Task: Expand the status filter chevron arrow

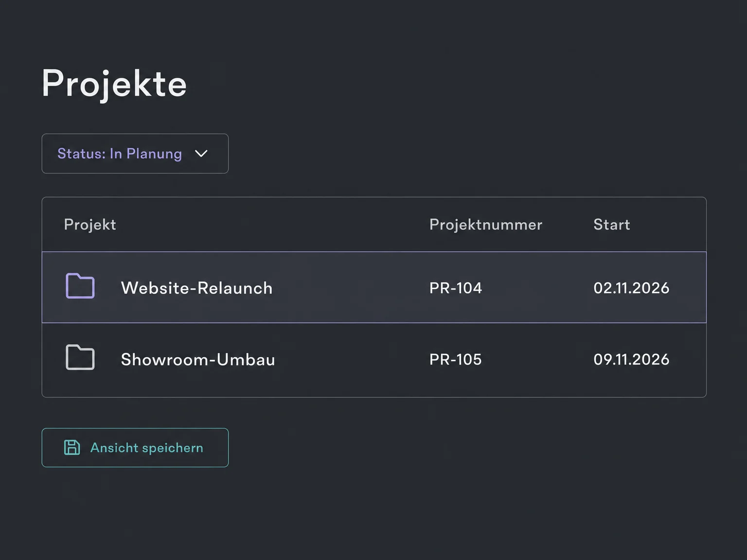Action: [x=201, y=154]
